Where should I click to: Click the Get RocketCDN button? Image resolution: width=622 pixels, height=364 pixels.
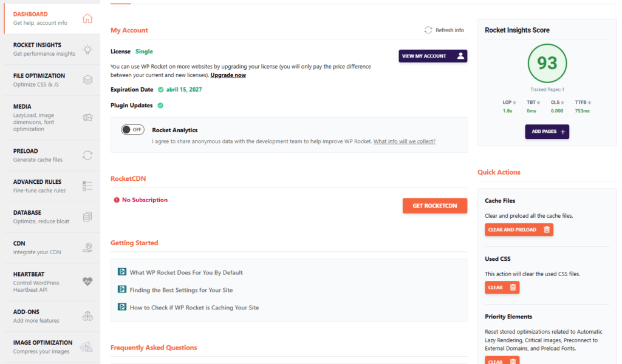(435, 206)
